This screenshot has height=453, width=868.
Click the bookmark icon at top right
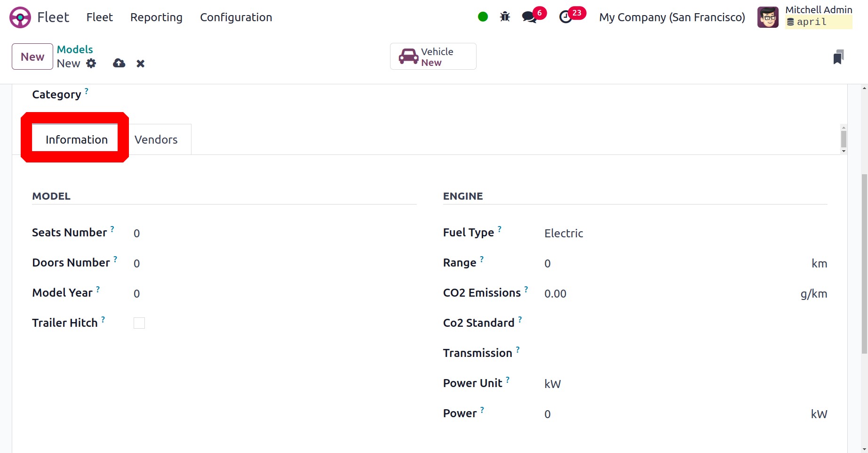coord(838,57)
